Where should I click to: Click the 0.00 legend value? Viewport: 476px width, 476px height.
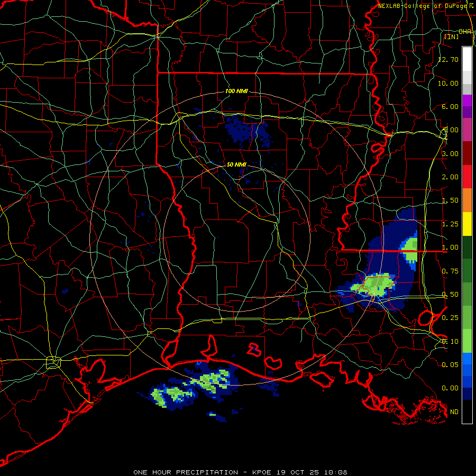tap(450, 388)
